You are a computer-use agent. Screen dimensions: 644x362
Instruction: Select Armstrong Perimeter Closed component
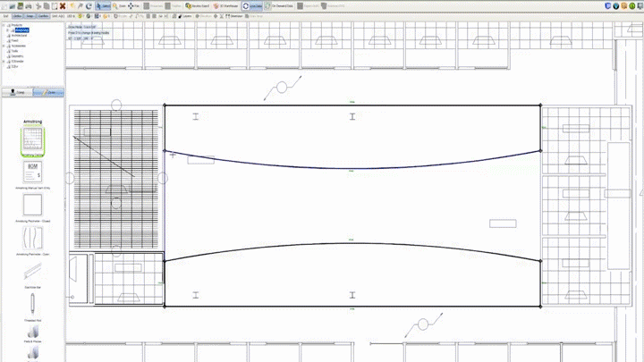coord(32,206)
